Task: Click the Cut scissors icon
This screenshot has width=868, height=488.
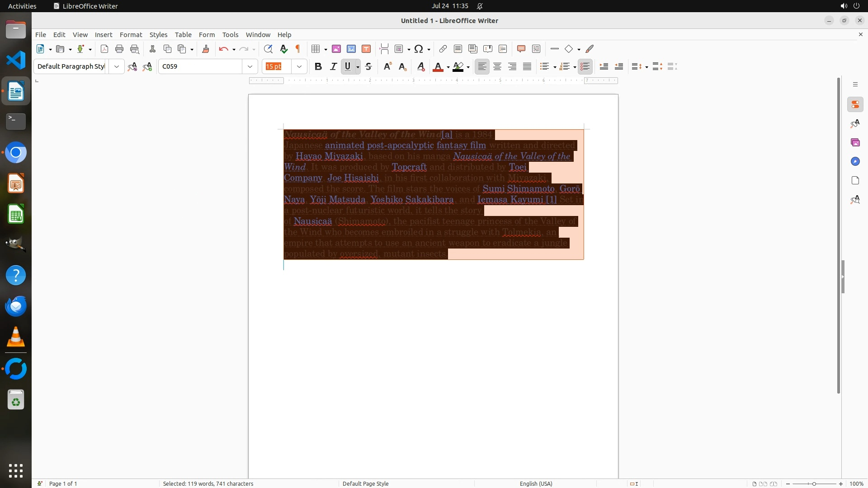Action: pyautogui.click(x=152, y=49)
